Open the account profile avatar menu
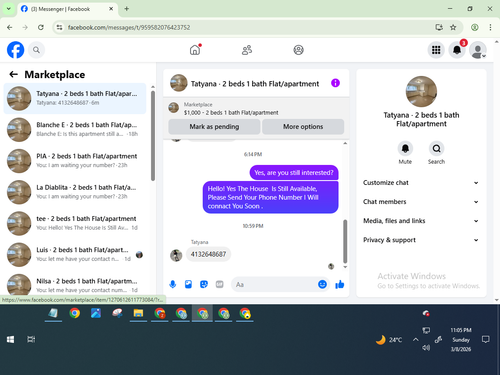The width and height of the screenshot is (500, 375). click(478, 50)
